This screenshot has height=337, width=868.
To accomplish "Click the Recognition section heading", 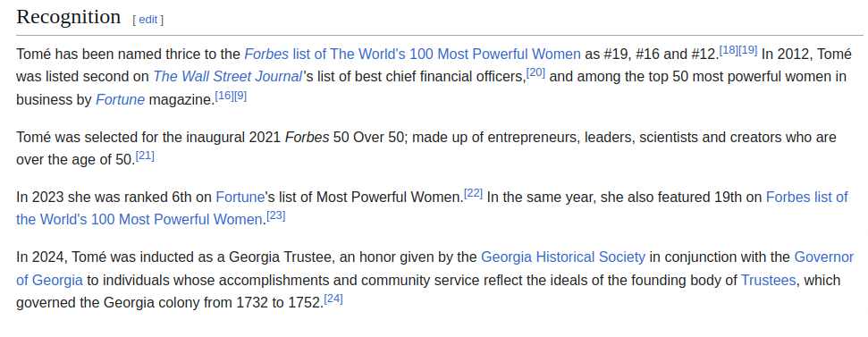I will (x=69, y=17).
